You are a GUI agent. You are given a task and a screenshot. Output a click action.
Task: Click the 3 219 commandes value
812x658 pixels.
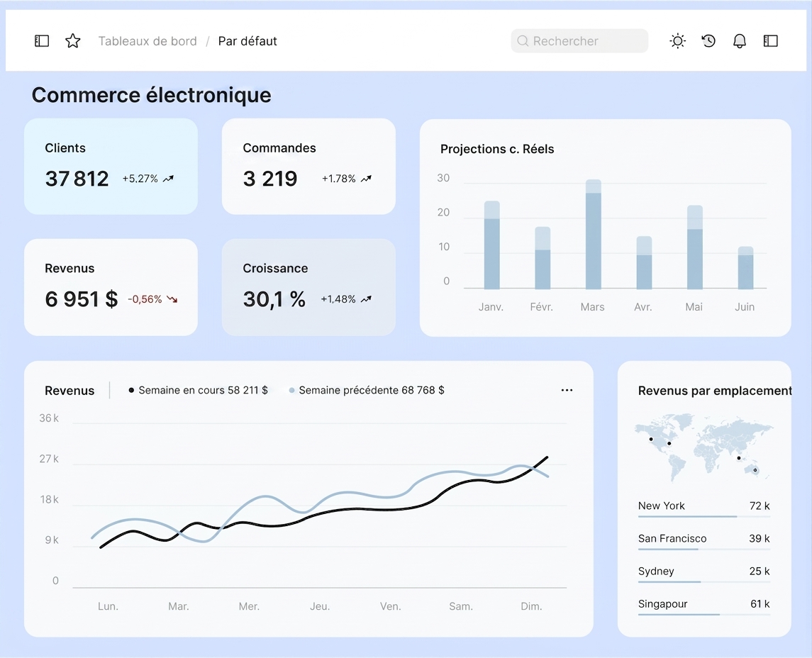tap(269, 179)
